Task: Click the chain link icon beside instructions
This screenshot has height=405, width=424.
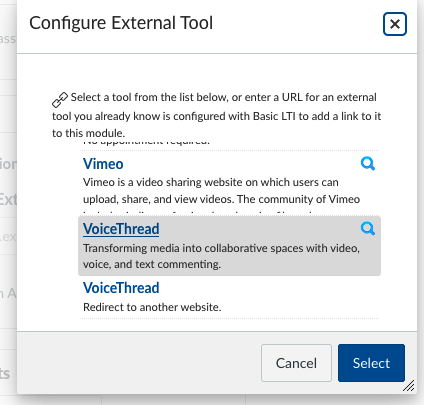Action: click(60, 100)
